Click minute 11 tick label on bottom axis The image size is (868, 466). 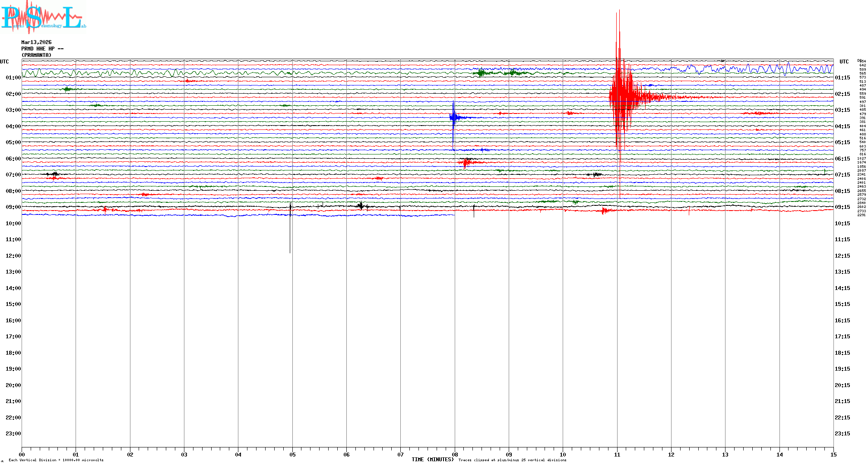coord(617,454)
